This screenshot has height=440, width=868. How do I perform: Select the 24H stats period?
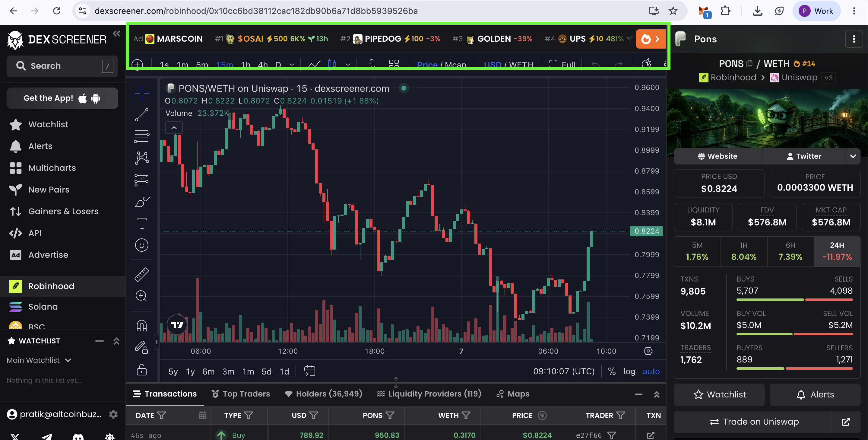tap(837, 251)
